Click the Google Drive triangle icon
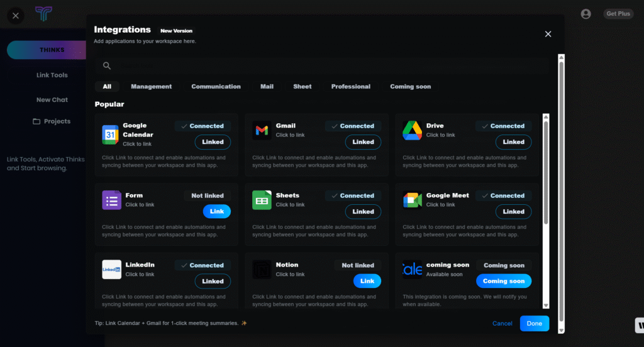Screen dimensions: 644x347 [412, 131]
